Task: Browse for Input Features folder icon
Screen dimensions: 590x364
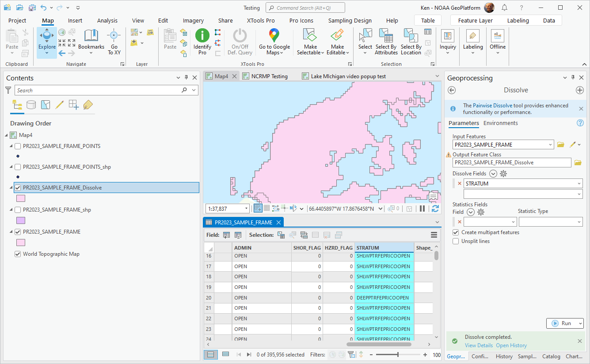Action: point(561,144)
